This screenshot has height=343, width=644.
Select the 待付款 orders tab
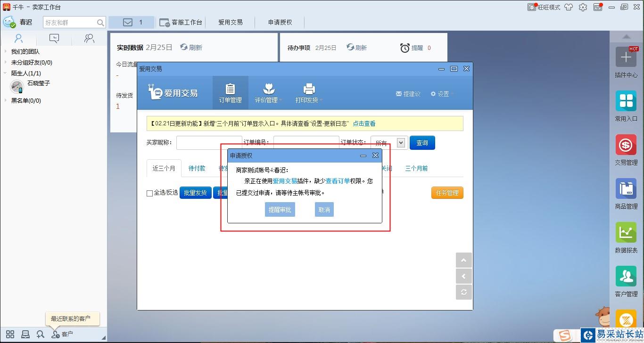pos(197,169)
